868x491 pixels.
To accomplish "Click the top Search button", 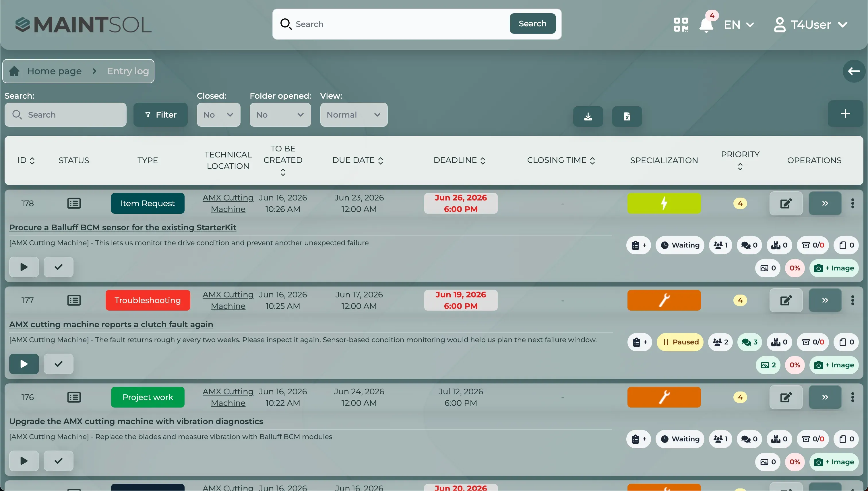I will (532, 24).
